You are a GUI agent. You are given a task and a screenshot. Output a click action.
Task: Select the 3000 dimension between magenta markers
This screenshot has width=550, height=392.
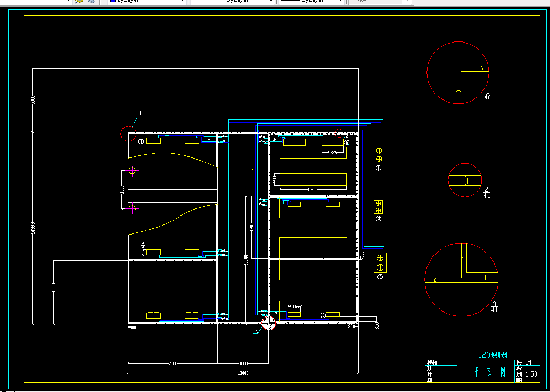pyautogui.click(x=122, y=189)
